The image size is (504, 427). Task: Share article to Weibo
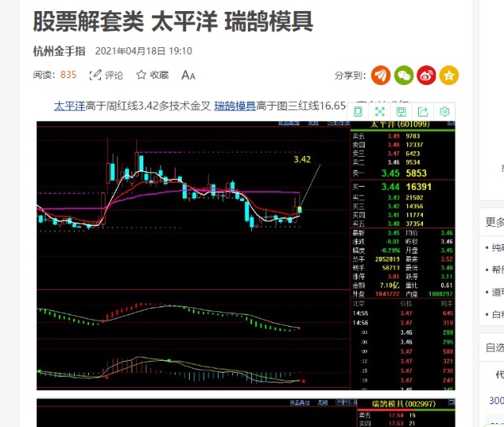coord(427,76)
